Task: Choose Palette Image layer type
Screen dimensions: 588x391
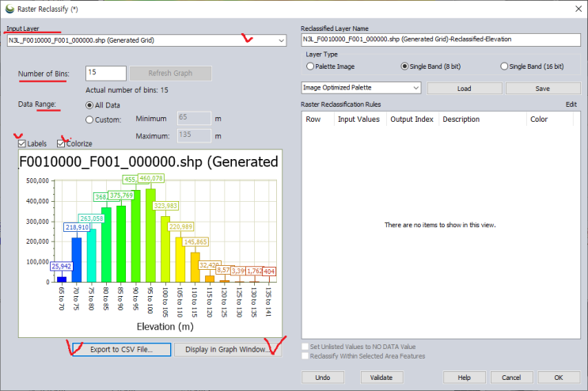Action: tap(310, 66)
